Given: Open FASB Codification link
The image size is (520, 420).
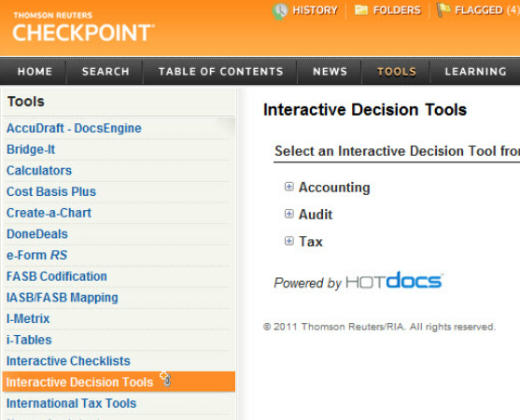Looking at the screenshot, I should [57, 276].
